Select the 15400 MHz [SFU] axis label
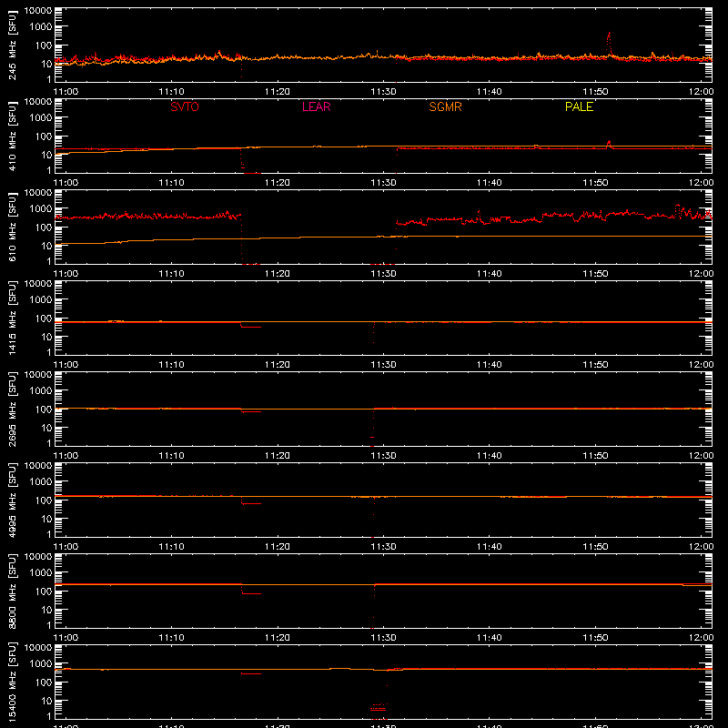 point(13,682)
